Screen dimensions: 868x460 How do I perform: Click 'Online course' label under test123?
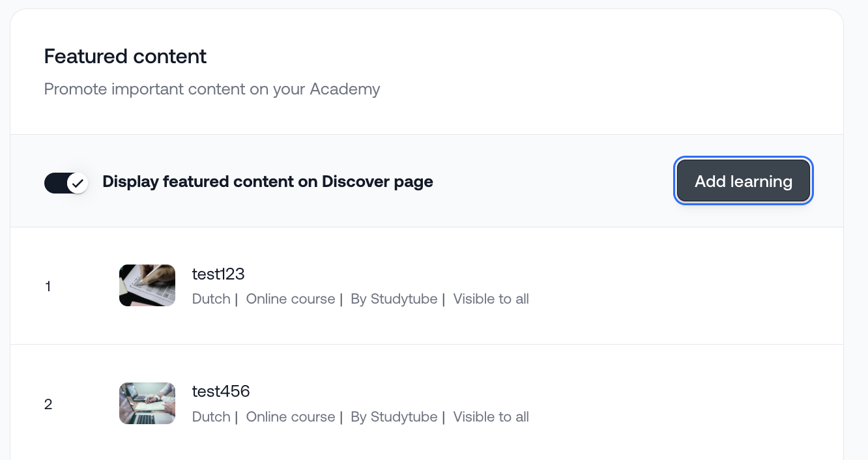click(x=291, y=299)
